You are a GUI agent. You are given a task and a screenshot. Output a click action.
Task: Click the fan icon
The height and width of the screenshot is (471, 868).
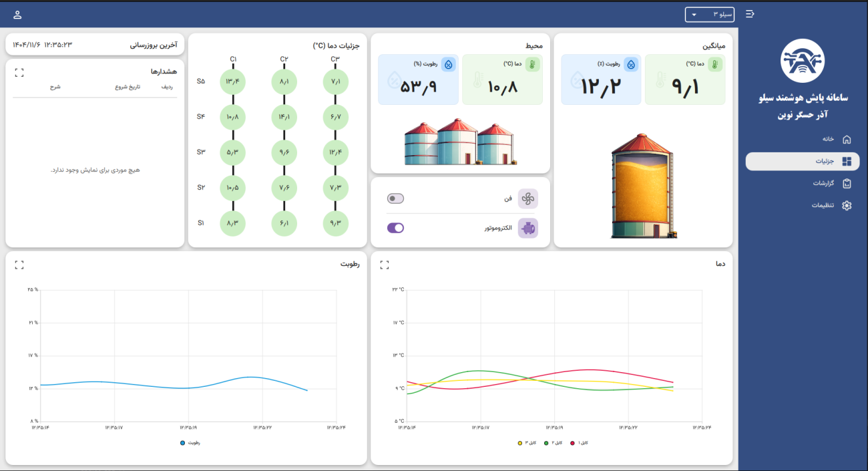[527, 198]
